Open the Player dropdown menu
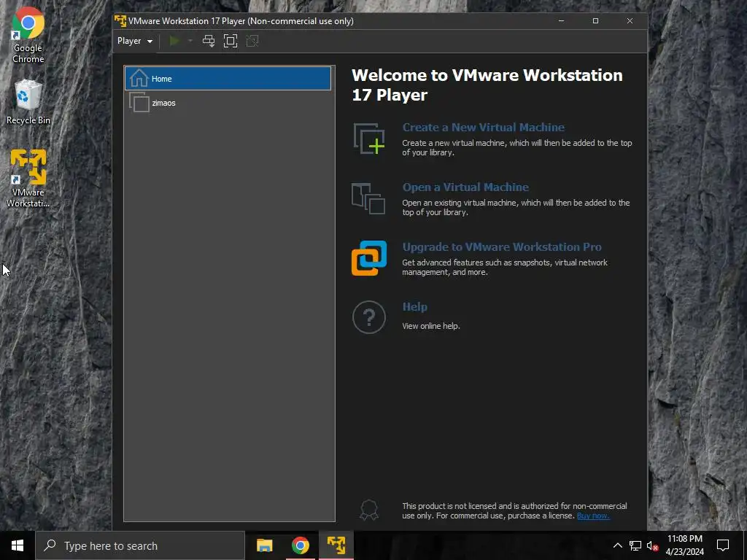This screenshot has width=747, height=560. click(135, 41)
